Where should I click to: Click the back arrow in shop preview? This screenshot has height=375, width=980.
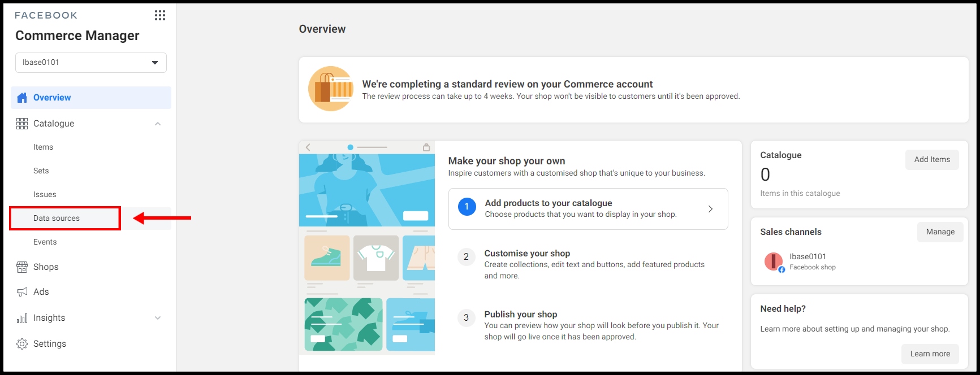click(308, 147)
